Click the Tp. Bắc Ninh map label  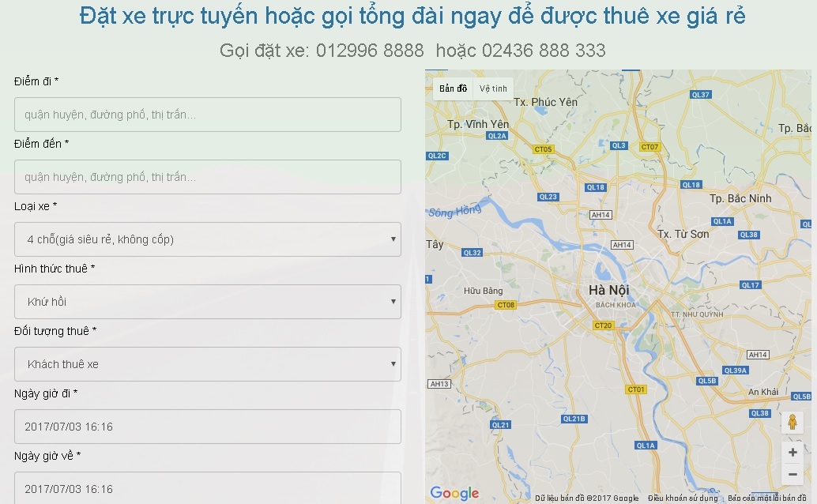(740, 198)
